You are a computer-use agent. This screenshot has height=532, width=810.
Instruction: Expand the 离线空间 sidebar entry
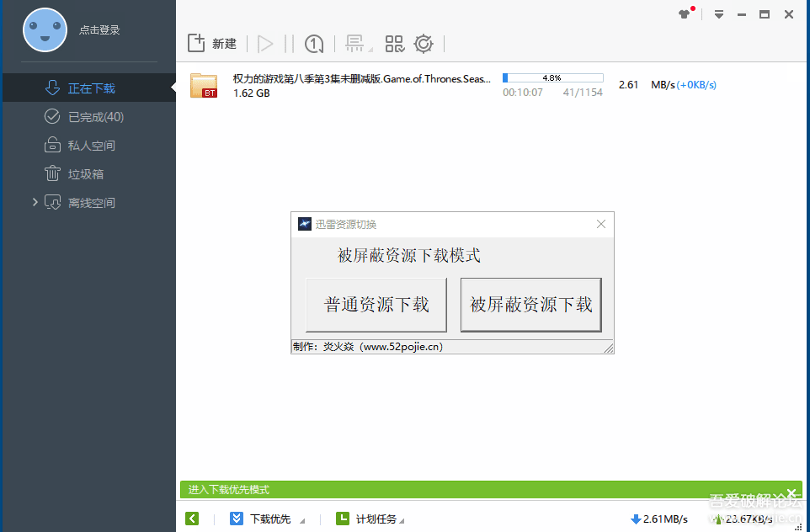[35, 202]
